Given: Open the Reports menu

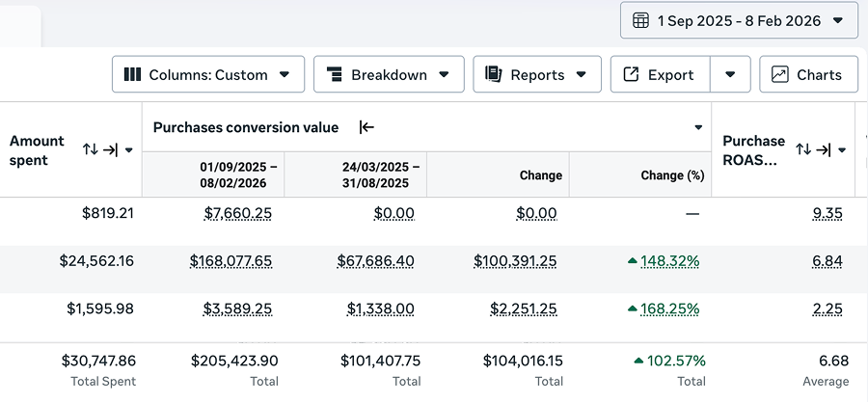Looking at the screenshot, I should [x=537, y=74].
